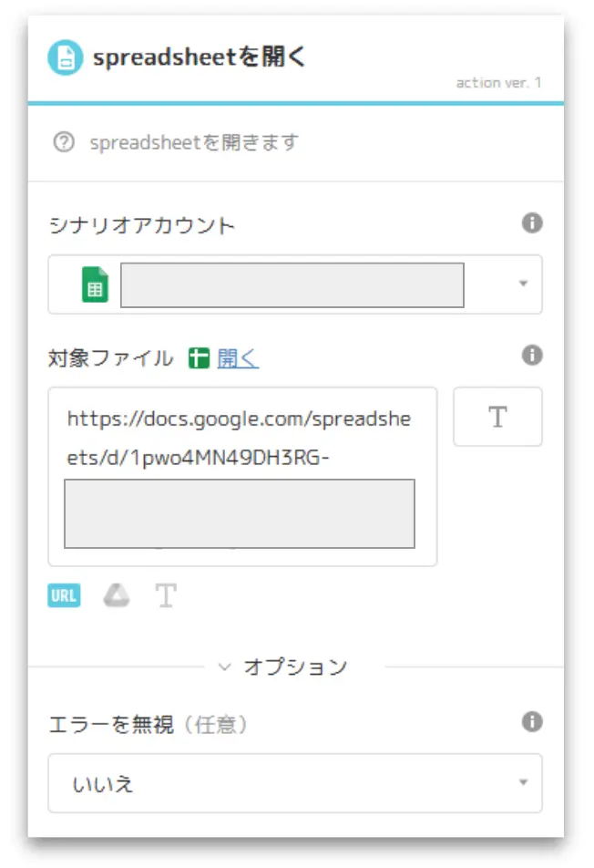Click the spreadsheetを開く title

coord(199,57)
